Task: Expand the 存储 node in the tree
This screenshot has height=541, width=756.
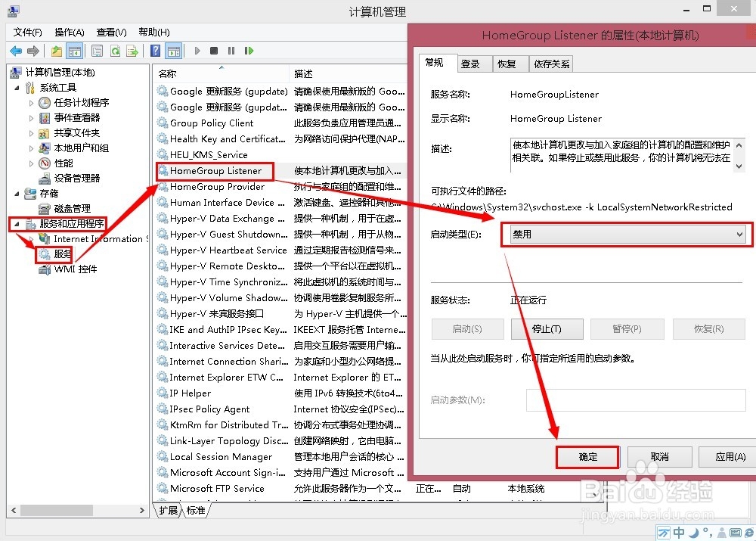Action: [17, 193]
